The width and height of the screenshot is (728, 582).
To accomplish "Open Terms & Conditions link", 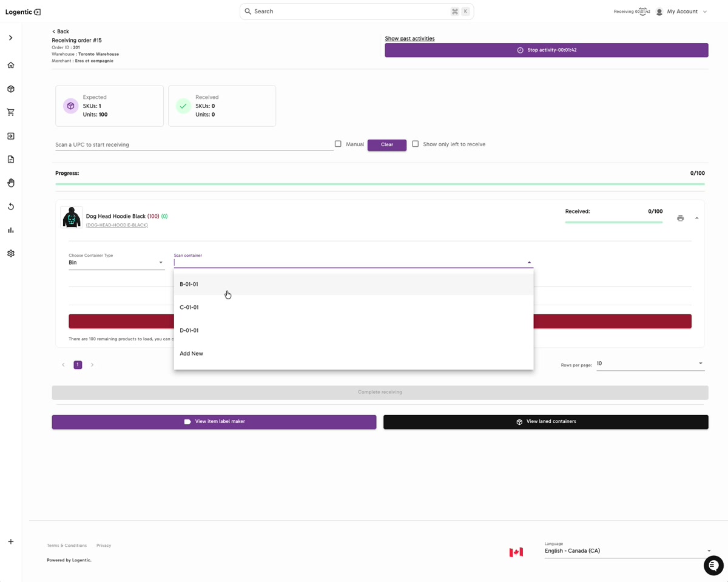I will coord(67,546).
